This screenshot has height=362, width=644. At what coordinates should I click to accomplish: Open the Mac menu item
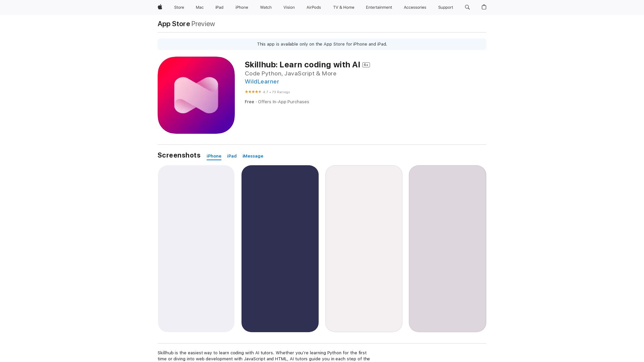click(x=200, y=7)
